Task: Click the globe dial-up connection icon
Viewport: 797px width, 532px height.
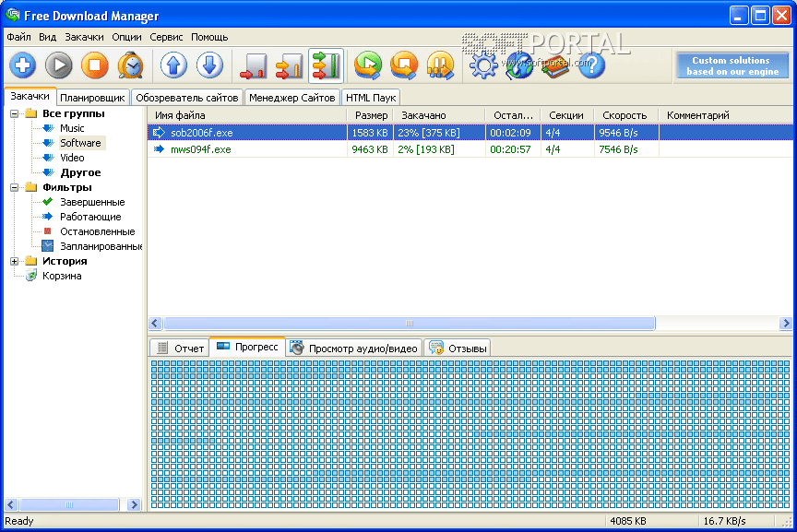Action: pos(519,66)
